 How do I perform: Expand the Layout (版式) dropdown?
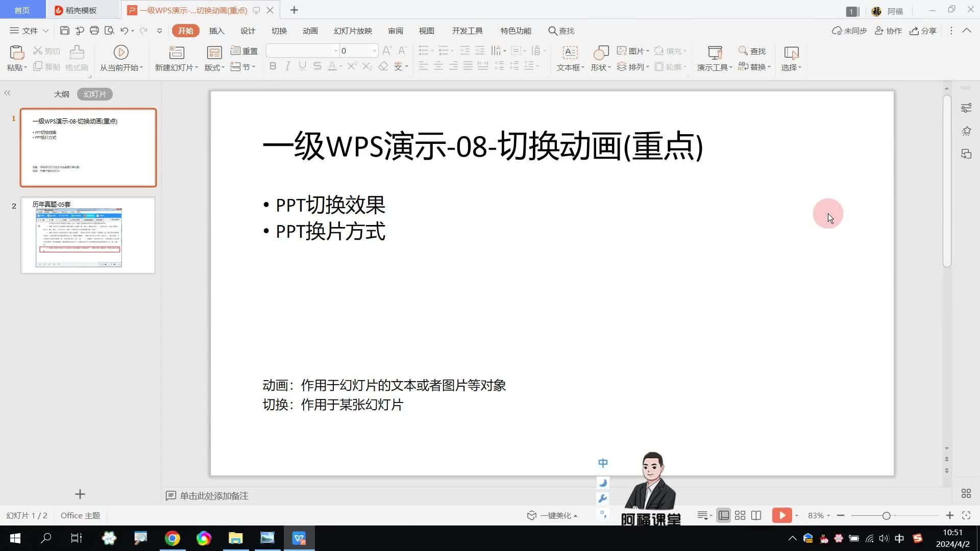[214, 67]
